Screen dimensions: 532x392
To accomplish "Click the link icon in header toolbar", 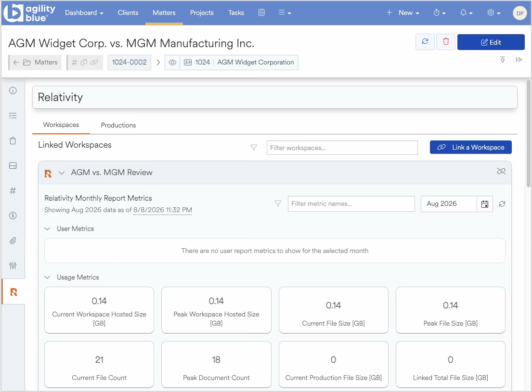I will 94,62.
